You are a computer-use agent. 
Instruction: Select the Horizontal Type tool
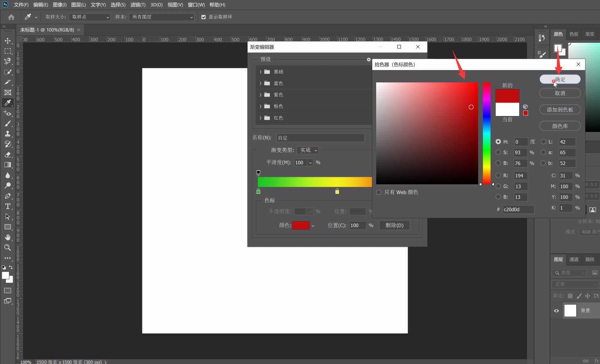click(7, 206)
